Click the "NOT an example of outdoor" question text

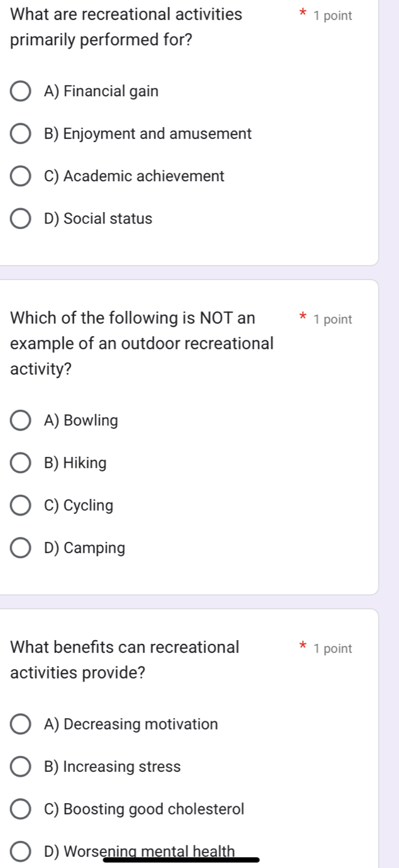point(142,344)
